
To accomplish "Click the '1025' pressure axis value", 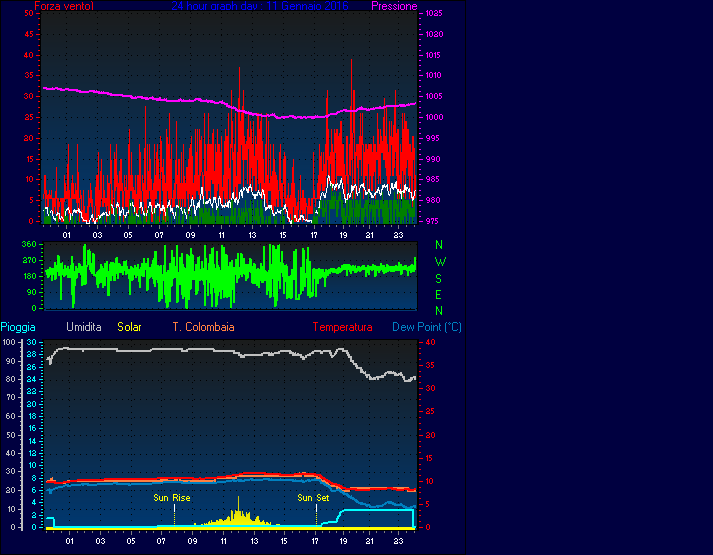I will click(434, 14).
